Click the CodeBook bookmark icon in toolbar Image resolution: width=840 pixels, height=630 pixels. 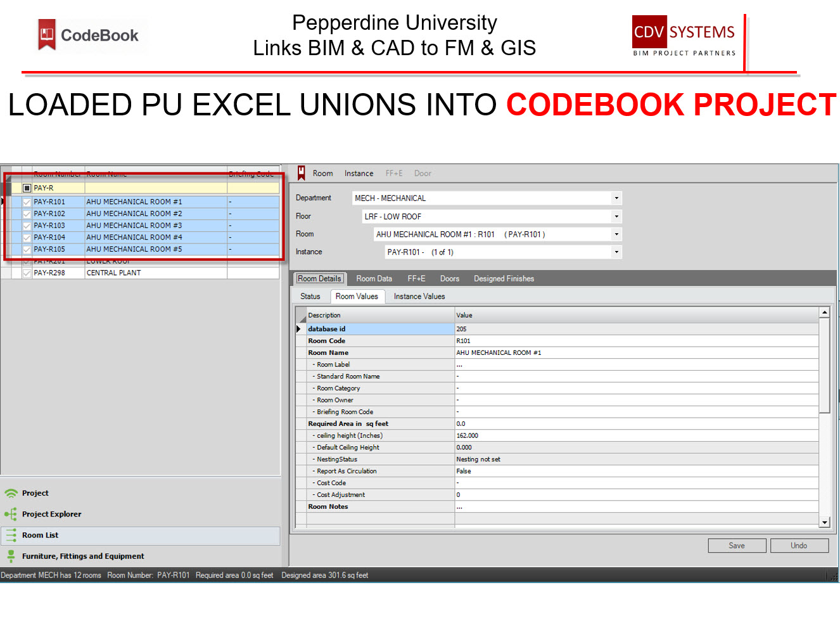[302, 173]
